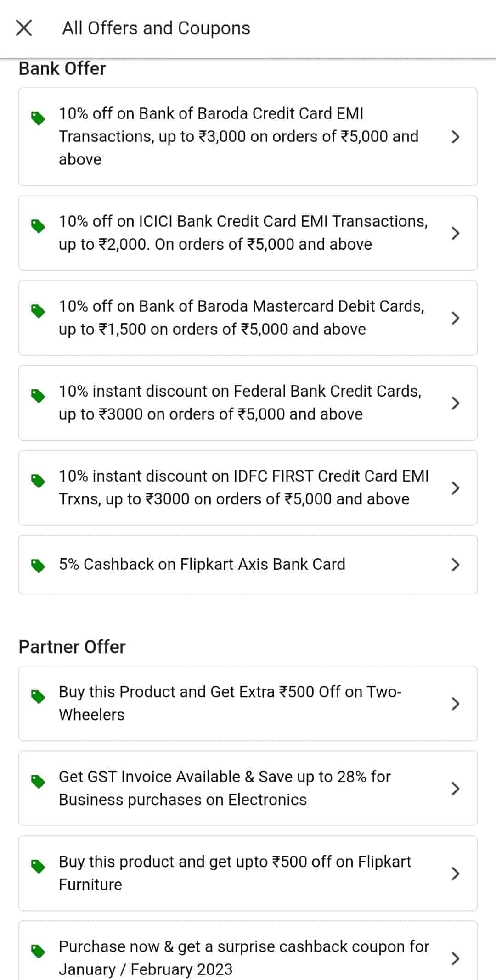View surprise cashback coupon offer for January/February 2023
Image resolution: width=496 pixels, height=980 pixels.
[x=243, y=958]
